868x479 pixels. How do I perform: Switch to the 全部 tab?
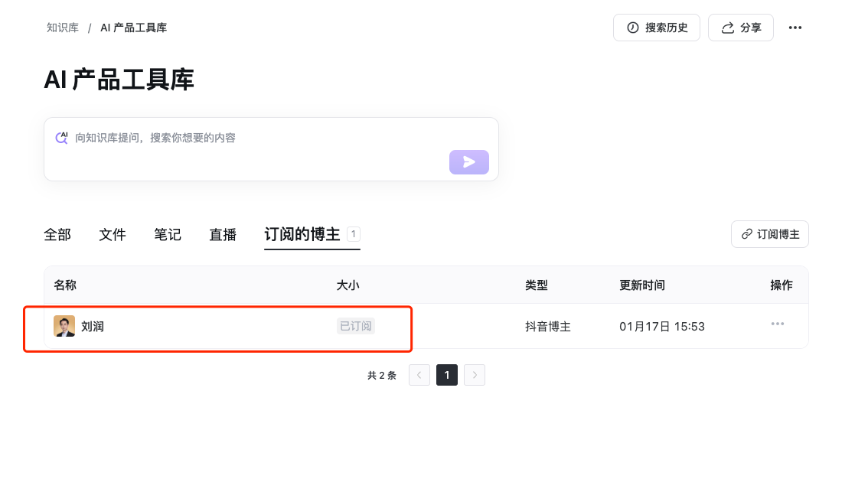click(x=57, y=235)
